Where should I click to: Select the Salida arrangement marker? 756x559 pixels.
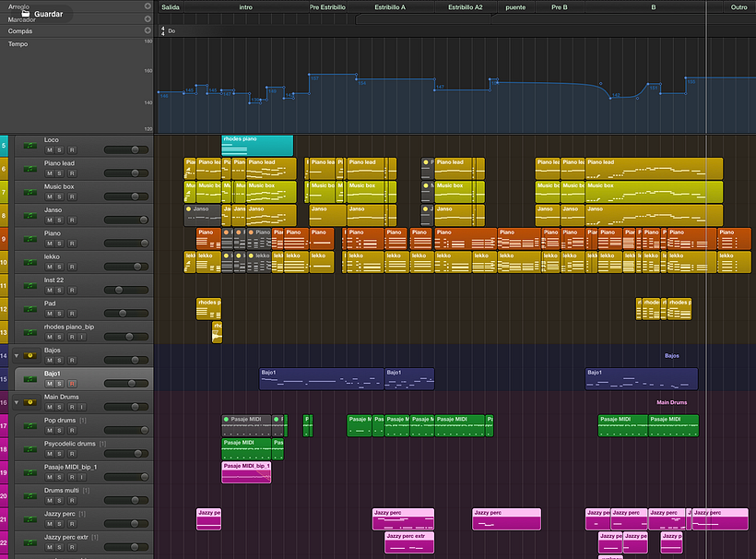[x=171, y=7]
